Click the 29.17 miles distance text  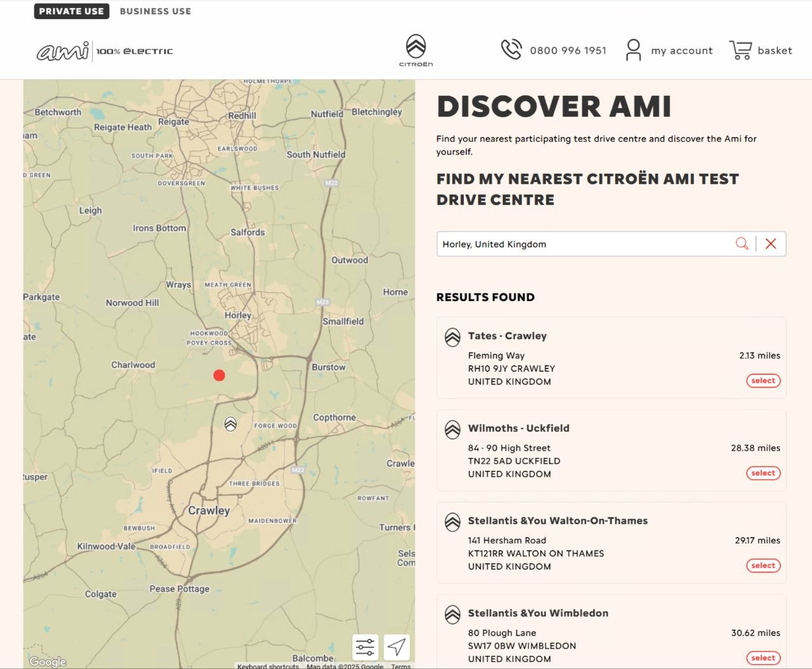tap(758, 541)
